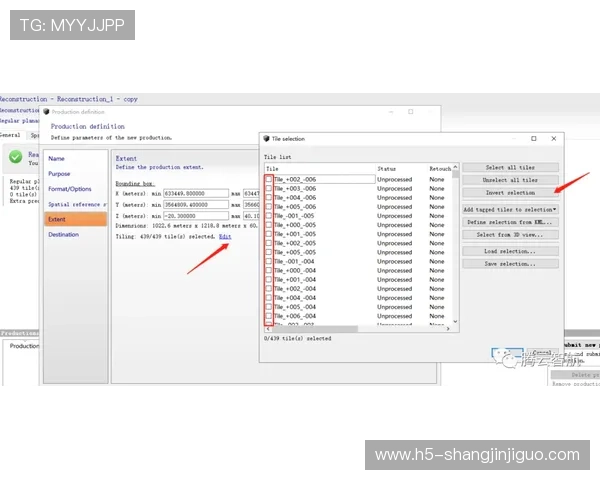Image resolution: width=600 pixels, height=480 pixels.
Task: Click tile list scroll up arrow
Action: [455, 167]
